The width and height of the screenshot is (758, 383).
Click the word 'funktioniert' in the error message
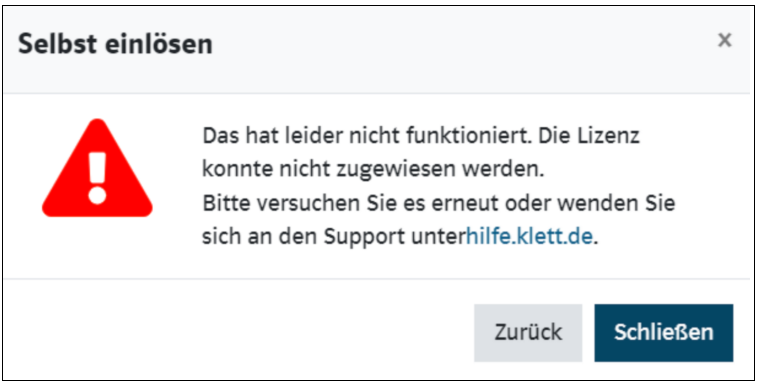point(469,136)
